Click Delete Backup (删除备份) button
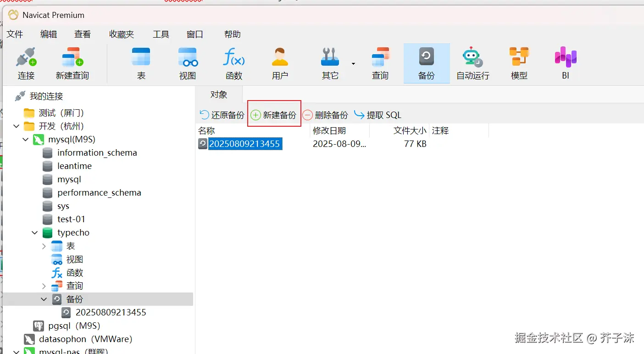Viewport: 644px width, 354px height. pos(325,115)
